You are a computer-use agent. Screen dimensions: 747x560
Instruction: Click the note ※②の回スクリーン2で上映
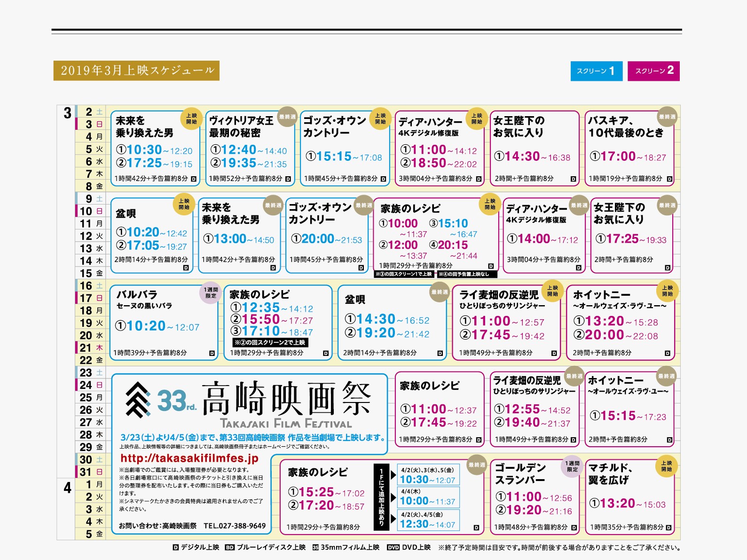(270, 342)
